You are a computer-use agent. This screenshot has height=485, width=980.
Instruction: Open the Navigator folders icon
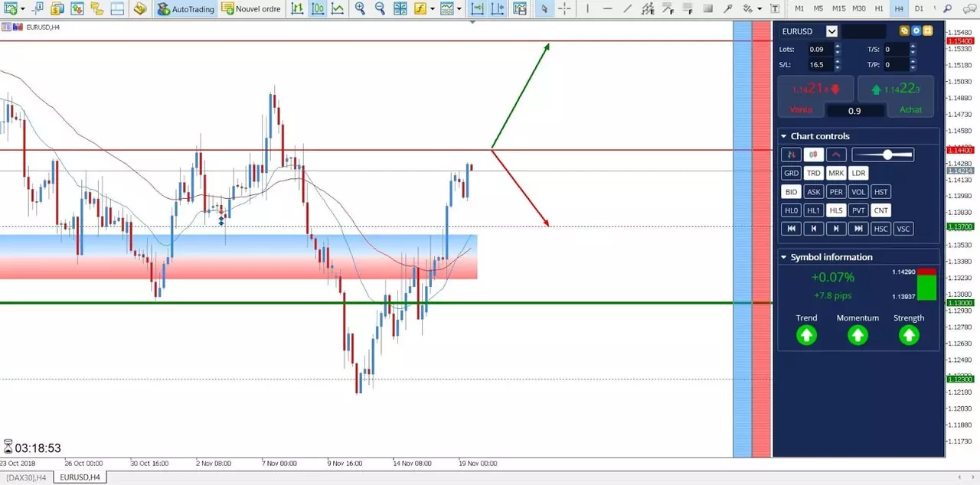tap(97, 9)
